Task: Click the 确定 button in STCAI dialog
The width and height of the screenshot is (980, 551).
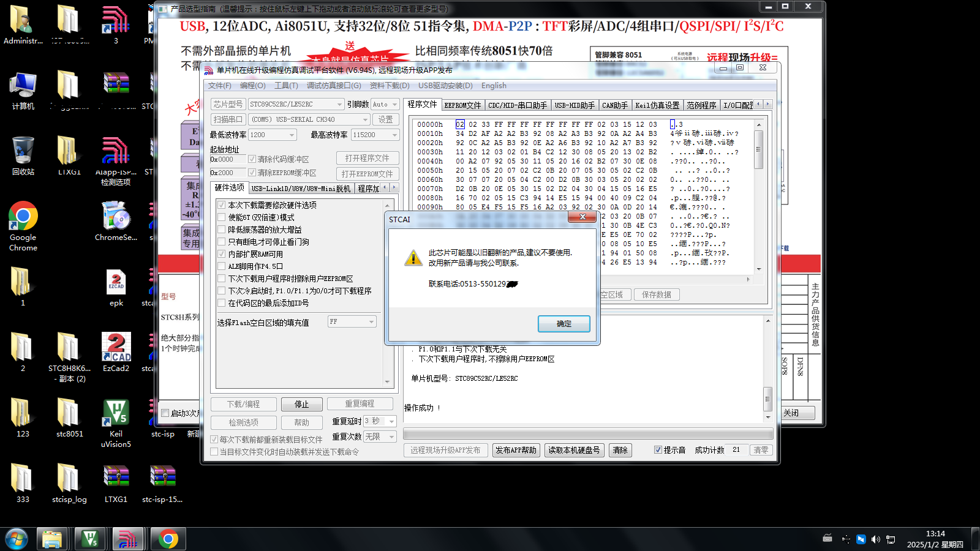Action: [563, 324]
